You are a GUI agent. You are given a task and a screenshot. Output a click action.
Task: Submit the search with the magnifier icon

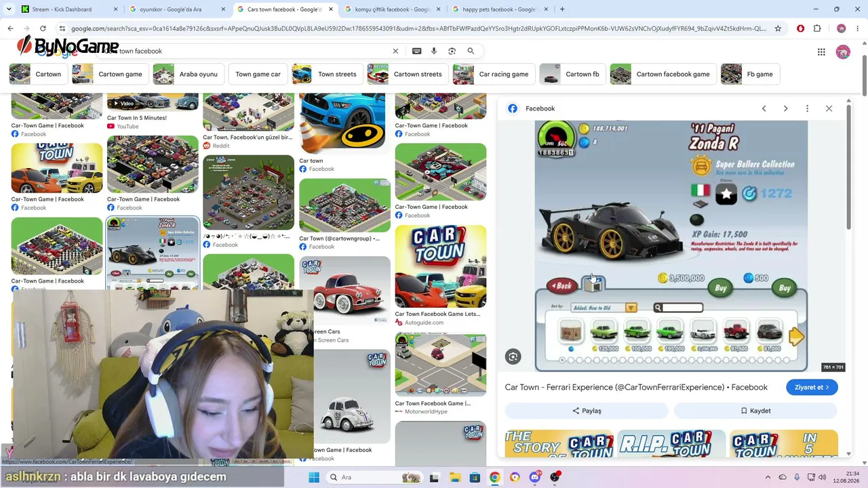tap(471, 51)
